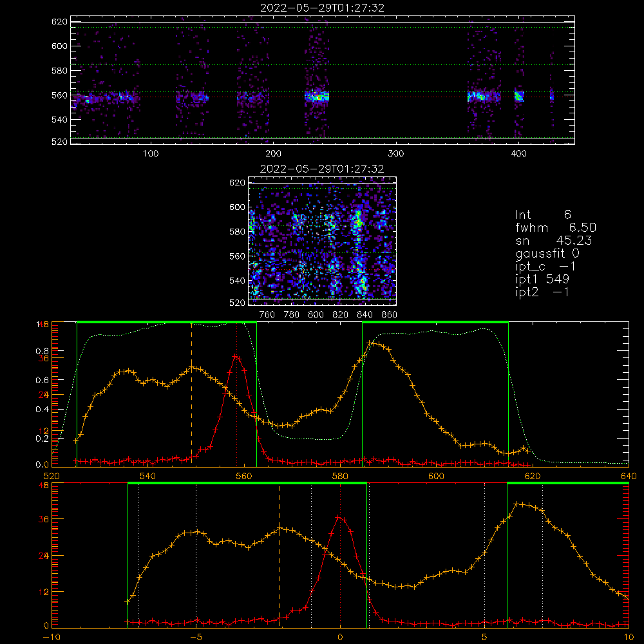Screen dimensions: 644x644
Task: Click white y-axis label '0.8' on profile plot
Action: (x=43, y=351)
